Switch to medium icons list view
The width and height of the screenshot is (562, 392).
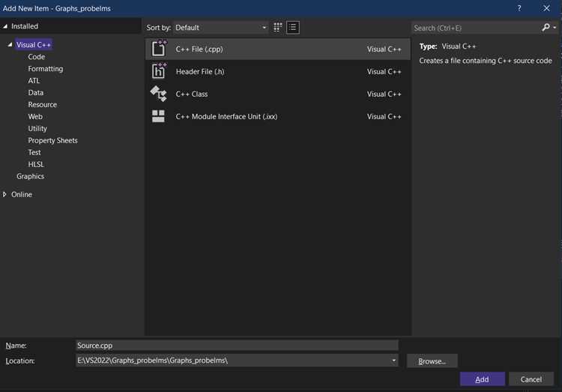[x=293, y=27]
